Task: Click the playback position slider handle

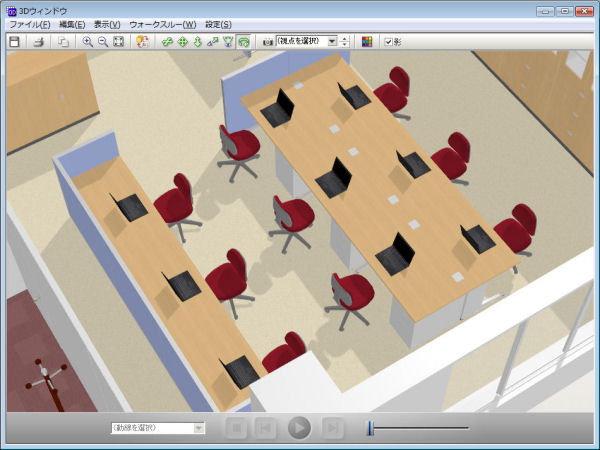Action: click(x=370, y=428)
